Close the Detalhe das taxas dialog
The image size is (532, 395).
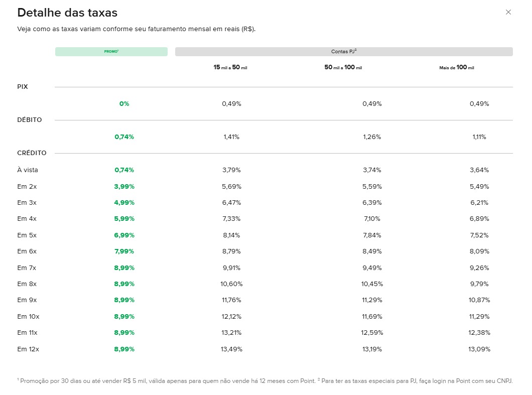[x=508, y=12]
